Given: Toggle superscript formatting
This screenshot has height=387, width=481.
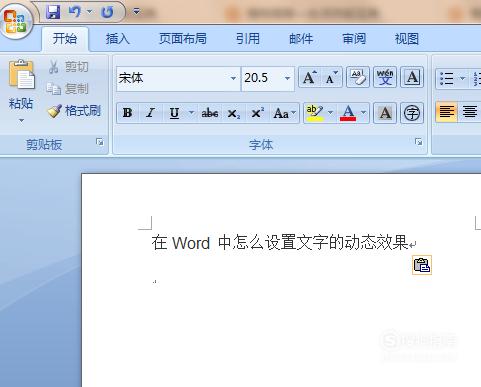Looking at the screenshot, I should point(257,113).
